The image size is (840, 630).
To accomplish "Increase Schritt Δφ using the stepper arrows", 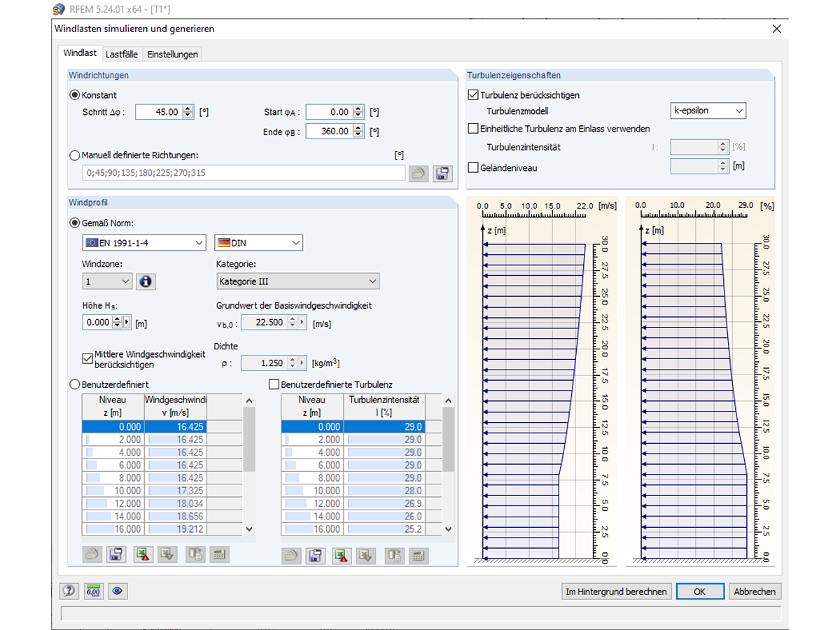I will click(187, 108).
